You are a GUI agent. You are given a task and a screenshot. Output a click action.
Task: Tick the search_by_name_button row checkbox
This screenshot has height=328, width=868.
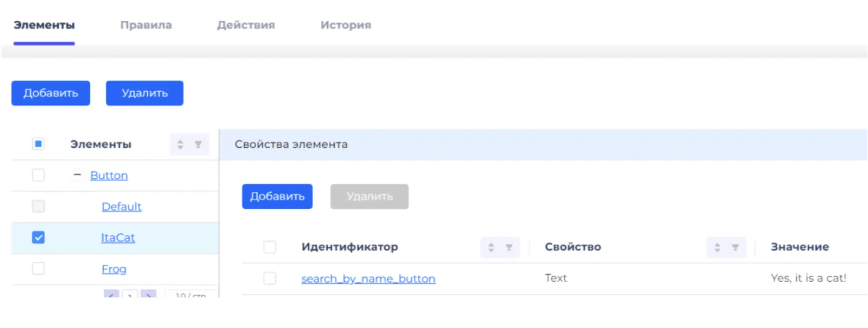[x=270, y=278]
